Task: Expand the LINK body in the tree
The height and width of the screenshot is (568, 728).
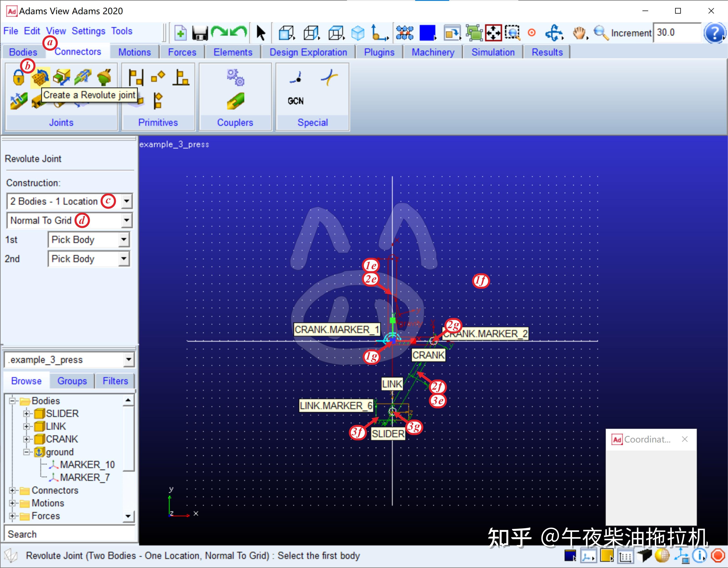Action: [26, 426]
